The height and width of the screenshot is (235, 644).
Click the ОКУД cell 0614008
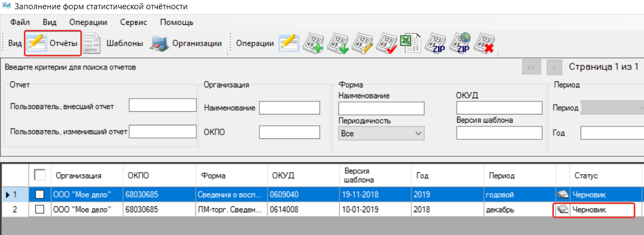303,209
